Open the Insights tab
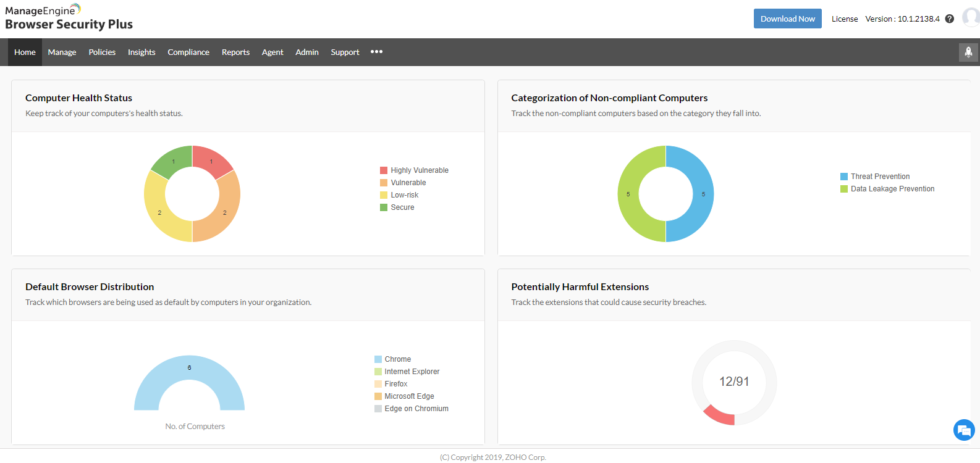 point(142,52)
